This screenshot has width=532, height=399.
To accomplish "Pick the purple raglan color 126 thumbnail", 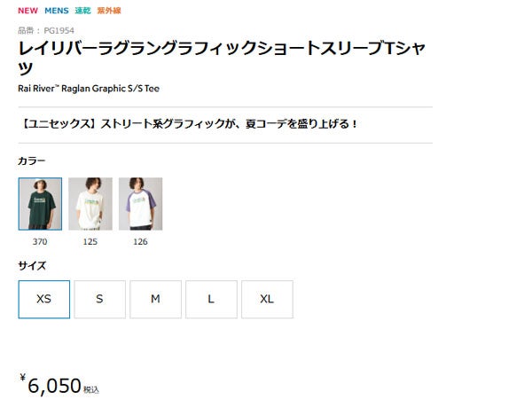I will [140, 204].
